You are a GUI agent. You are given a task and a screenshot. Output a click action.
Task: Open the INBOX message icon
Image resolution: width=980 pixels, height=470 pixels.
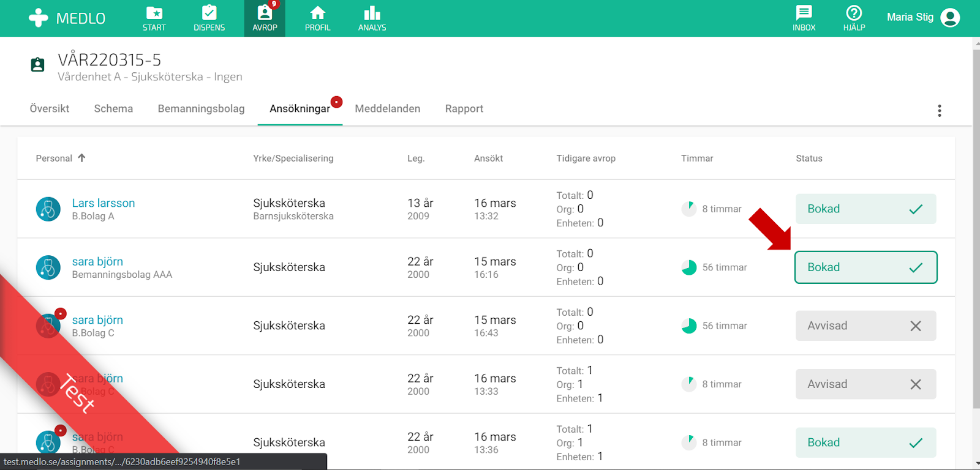[x=804, y=12]
